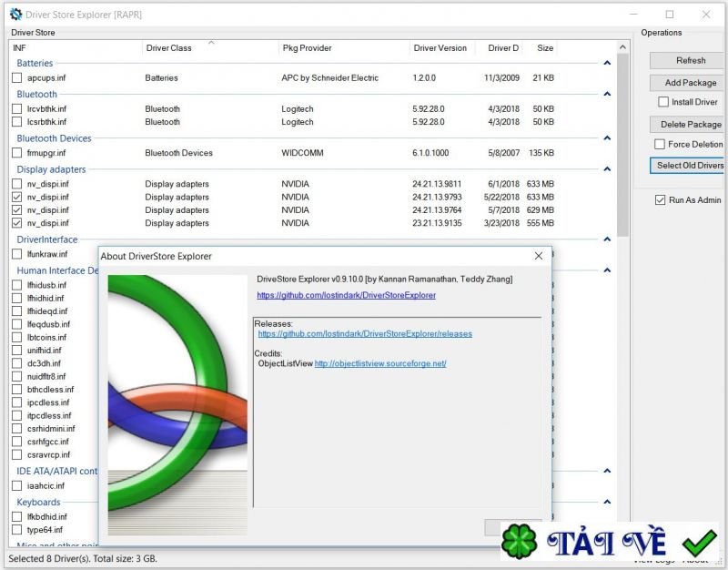Viewport: 728px width, 570px height.
Task: Collapse the IDE ATA/ATAPI controllers group
Action: pyautogui.click(x=607, y=471)
